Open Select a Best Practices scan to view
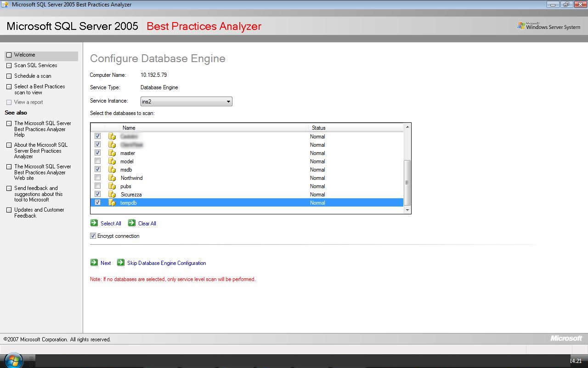The height and width of the screenshot is (368, 588). point(40,89)
